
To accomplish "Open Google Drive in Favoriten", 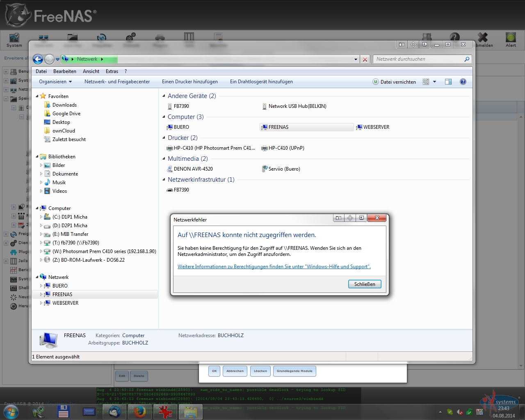I will pyautogui.click(x=66, y=114).
